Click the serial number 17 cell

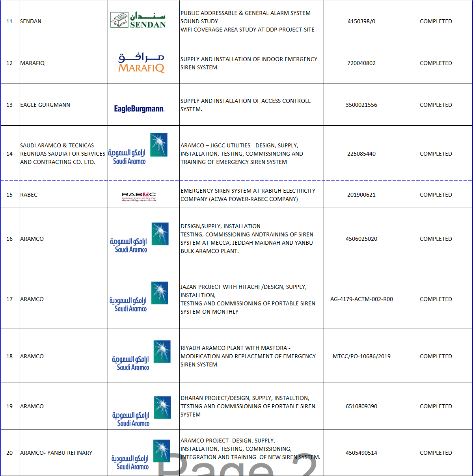pyautogui.click(x=9, y=299)
